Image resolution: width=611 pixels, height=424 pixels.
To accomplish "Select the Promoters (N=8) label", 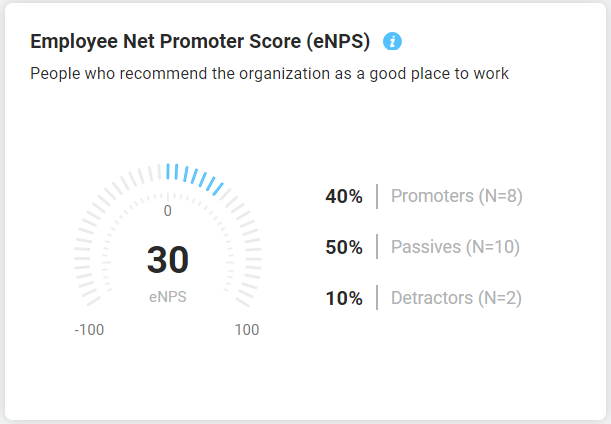I will pyautogui.click(x=456, y=196).
